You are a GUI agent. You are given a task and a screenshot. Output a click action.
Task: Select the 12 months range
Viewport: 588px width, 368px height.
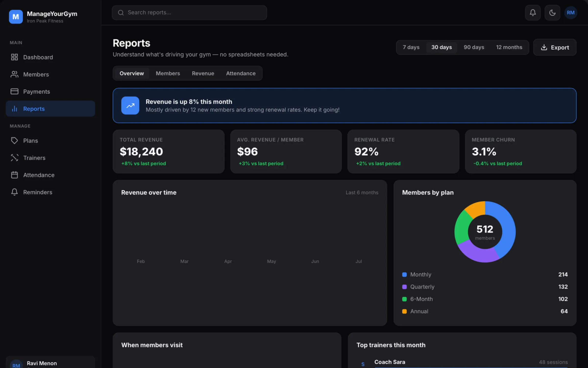[x=509, y=47]
